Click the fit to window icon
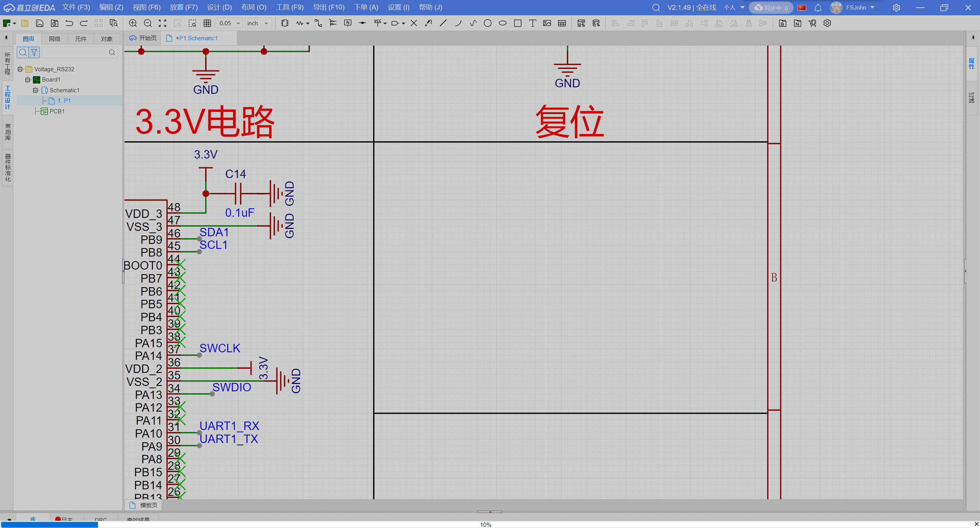The image size is (980, 528). pyautogui.click(x=162, y=23)
